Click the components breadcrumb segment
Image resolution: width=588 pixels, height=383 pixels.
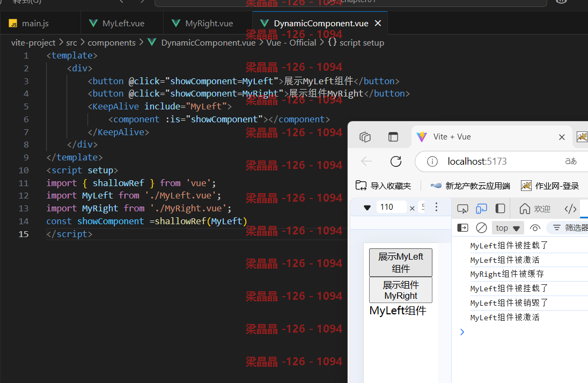point(112,43)
